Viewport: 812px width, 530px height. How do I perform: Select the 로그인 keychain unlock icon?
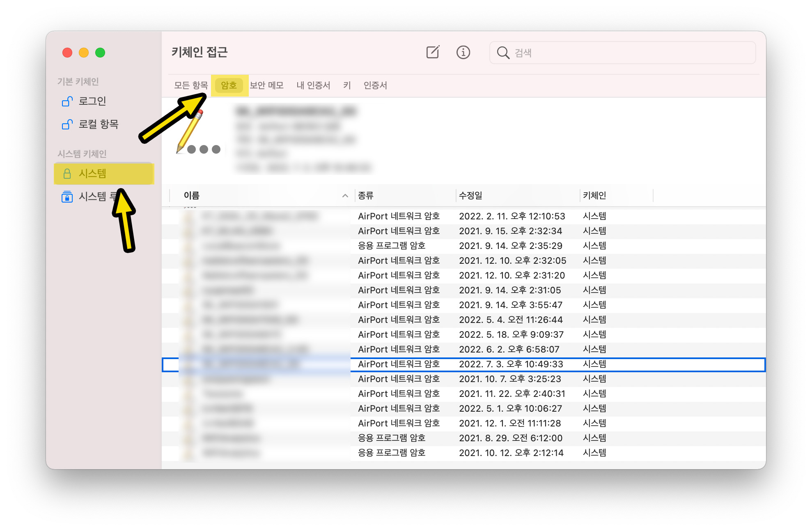point(67,101)
